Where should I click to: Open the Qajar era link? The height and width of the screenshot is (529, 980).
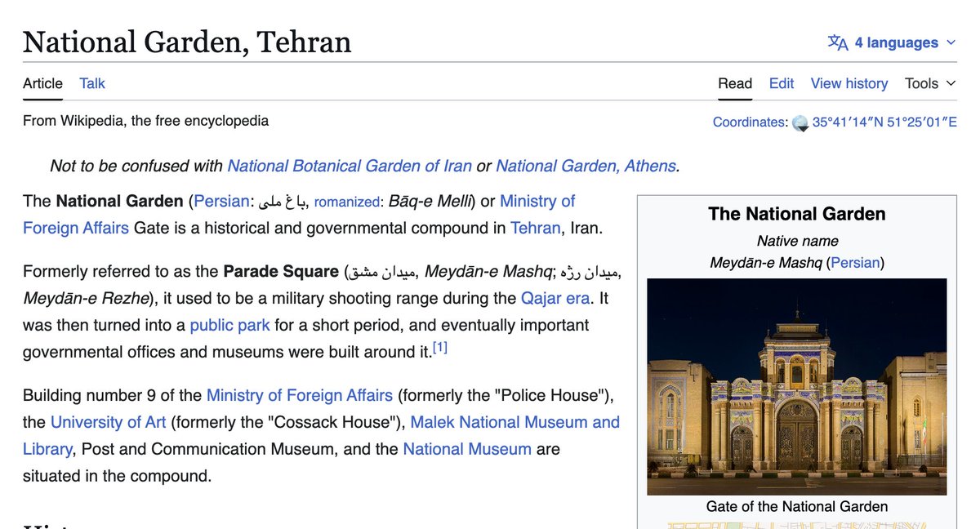coord(555,298)
